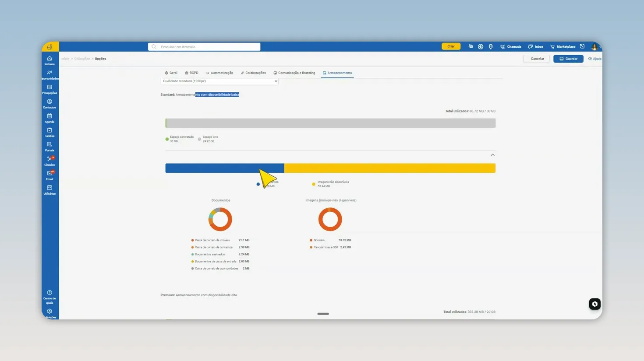This screenshot has width=644, height=361.
Task: Click the yellow segment of storage bar
Action: (x=390, y=168)
